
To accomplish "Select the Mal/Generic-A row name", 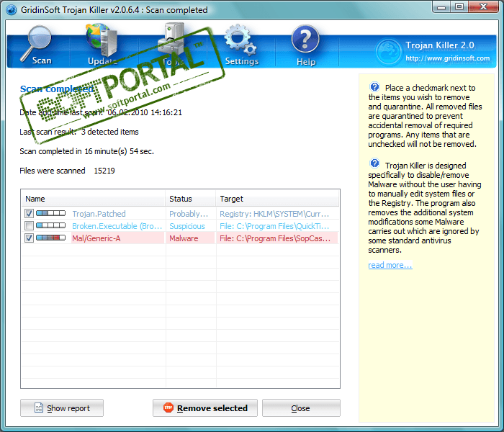I will point(96,238).
